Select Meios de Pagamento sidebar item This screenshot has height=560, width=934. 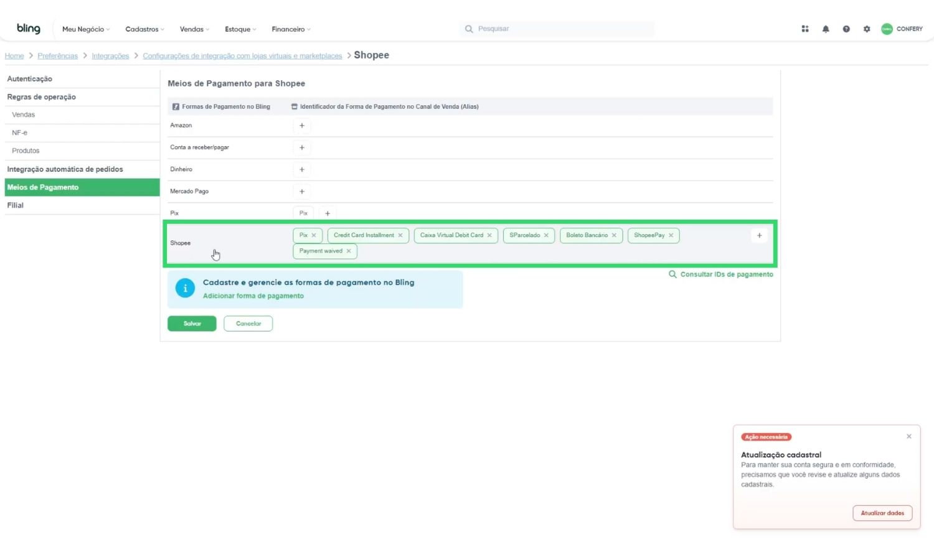coord(82,187)
